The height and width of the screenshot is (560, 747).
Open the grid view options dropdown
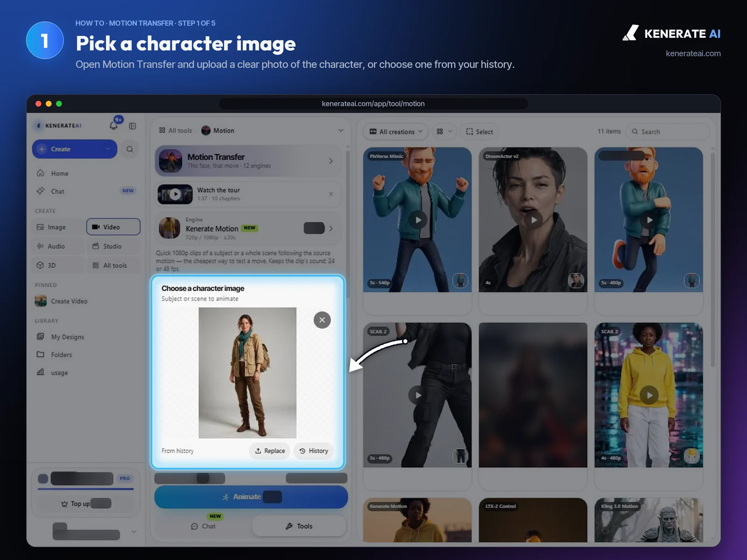tap(444, 132)
